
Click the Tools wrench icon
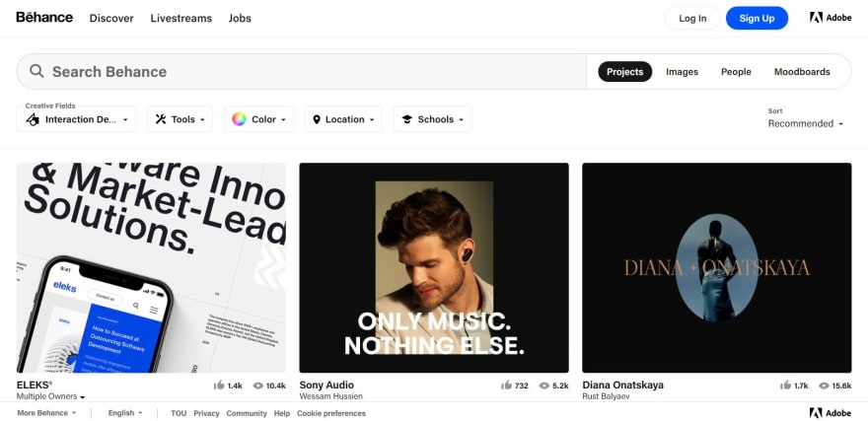tap(161, 119)
